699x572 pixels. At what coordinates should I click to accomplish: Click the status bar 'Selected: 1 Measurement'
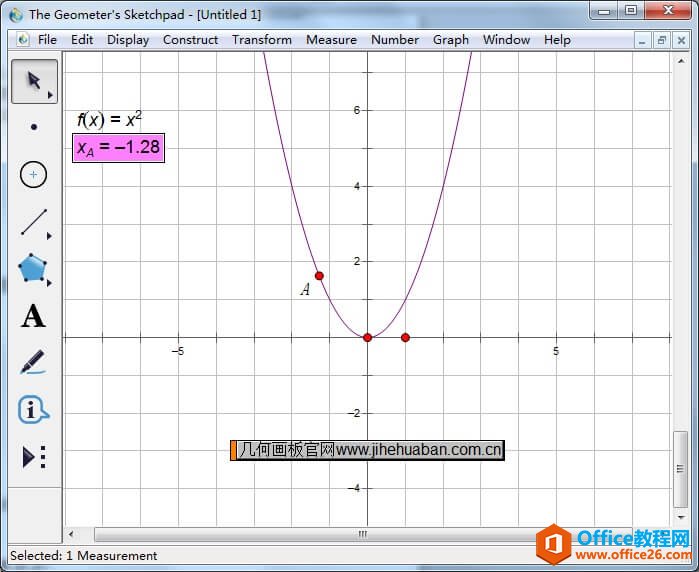(83, 556)
